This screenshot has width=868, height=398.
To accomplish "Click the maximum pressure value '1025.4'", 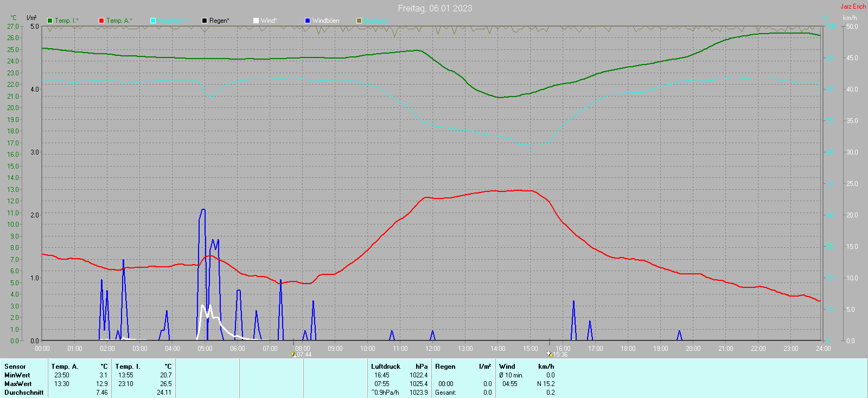I will click(x=419, y=384).
